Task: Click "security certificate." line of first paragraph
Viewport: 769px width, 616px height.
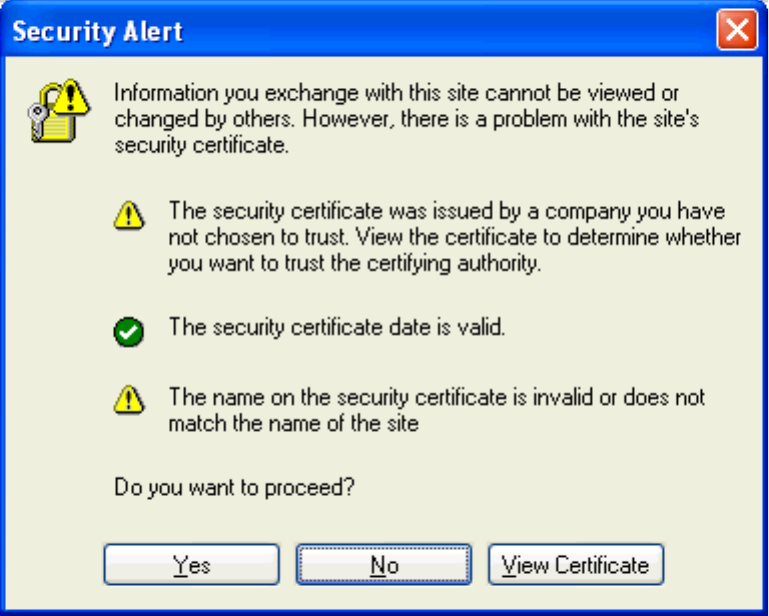Action: (202, 145)
